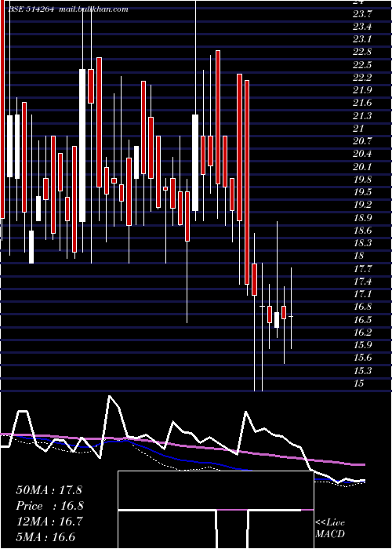Viewport: 392px width, 549px height.
Task: Select the 19.8 price axis label
Action: [x=362, y=180]
